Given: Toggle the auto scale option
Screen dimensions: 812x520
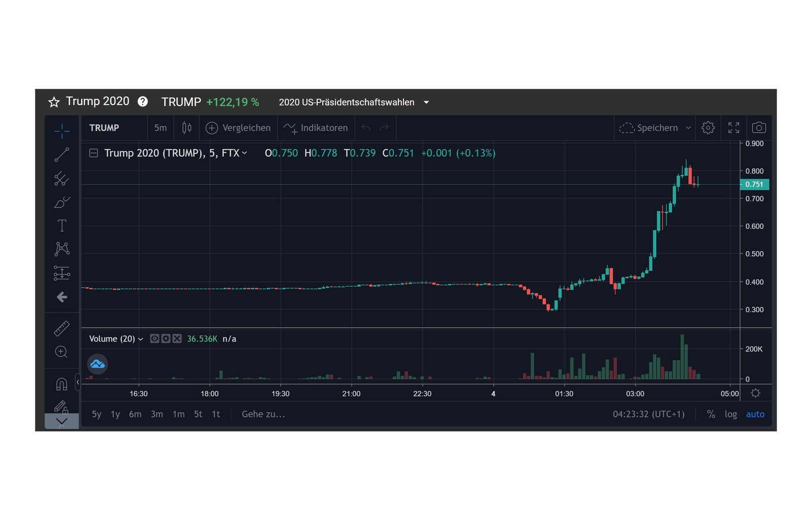Looking at the screenshot, I should pyautogui.click(x=755, y=414).
